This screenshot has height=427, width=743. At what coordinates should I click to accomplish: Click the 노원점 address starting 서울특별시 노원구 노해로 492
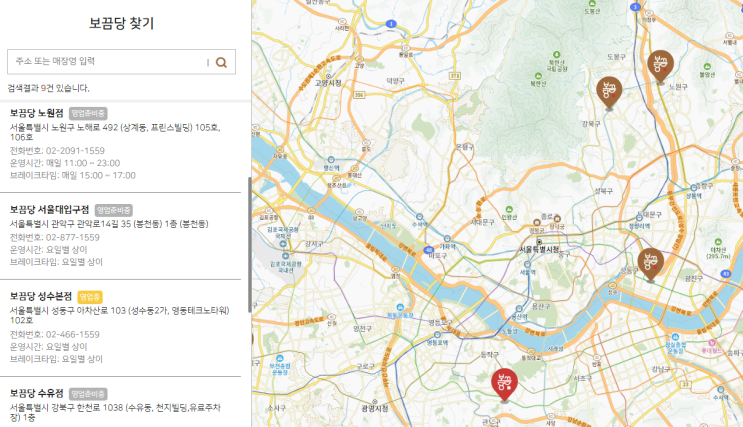click(x=115, y=132)
